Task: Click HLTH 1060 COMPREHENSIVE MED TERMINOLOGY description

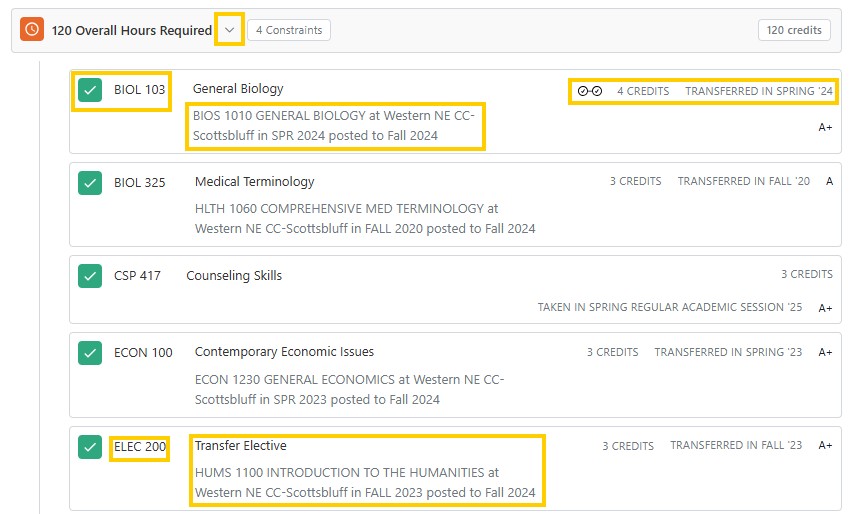Action: (365, 219)
